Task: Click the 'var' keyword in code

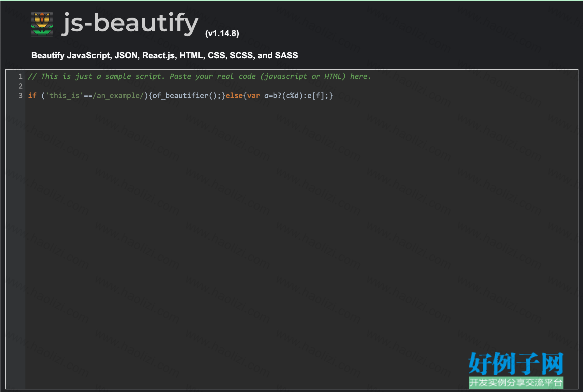Action: [253, 95]
